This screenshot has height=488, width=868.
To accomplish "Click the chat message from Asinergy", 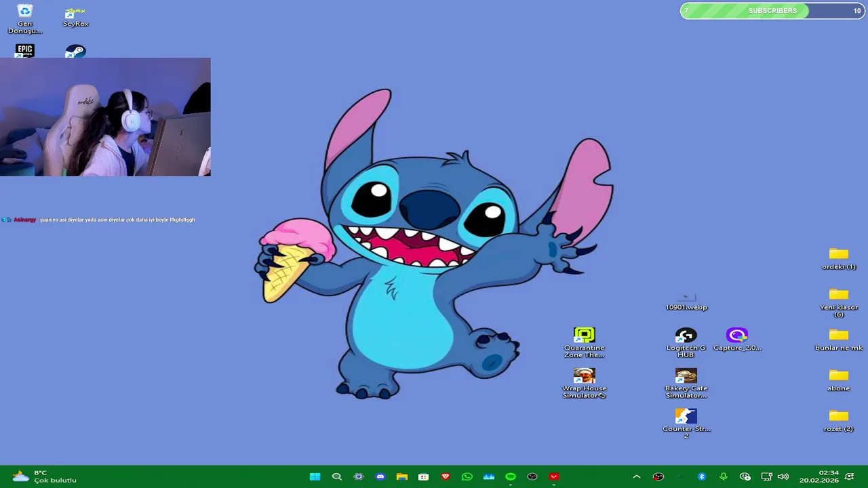I will point(98,220).
